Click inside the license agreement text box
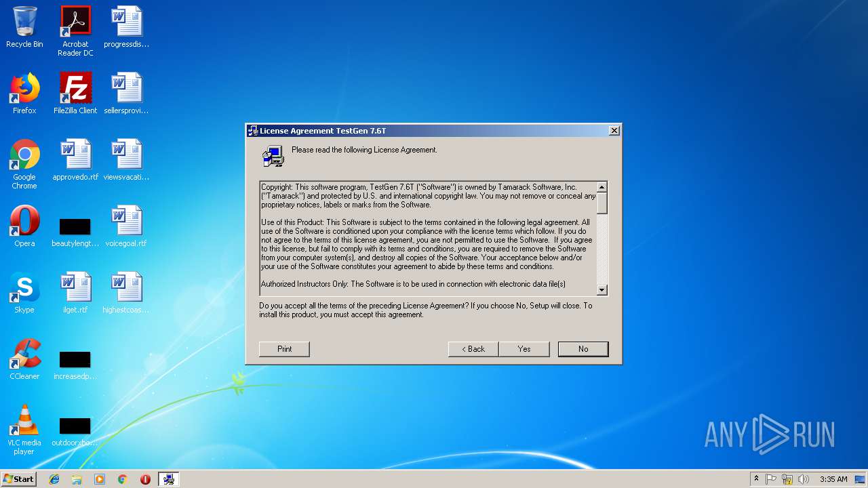868x488 pixels. [x=429, y=239]
